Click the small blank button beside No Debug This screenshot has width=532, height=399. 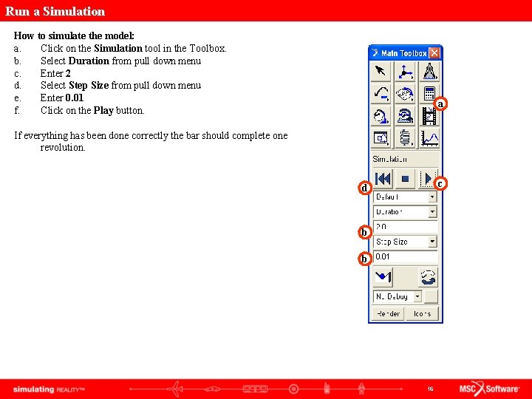(431, 296)
